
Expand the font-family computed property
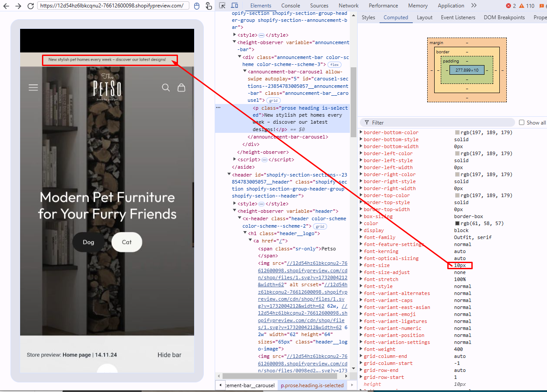coord(361,237)
